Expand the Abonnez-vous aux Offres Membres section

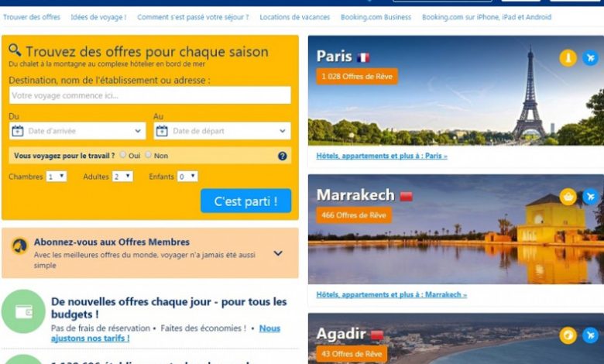(x=278, y=253)
